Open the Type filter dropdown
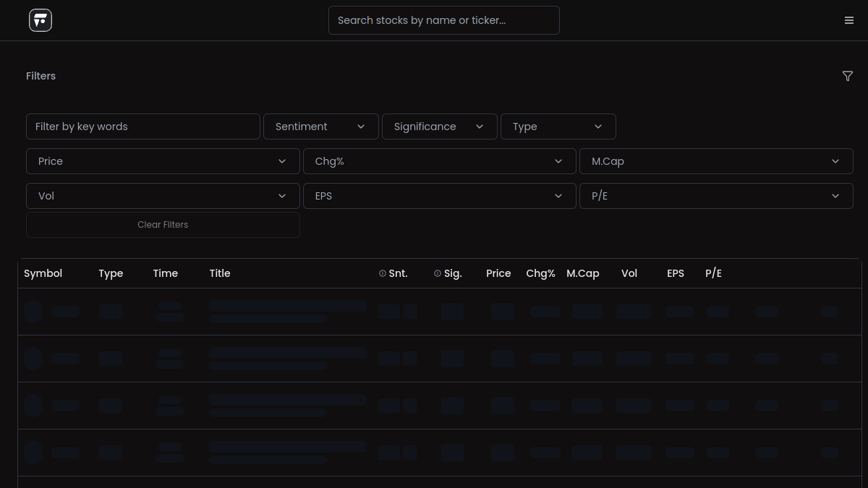The height and width of the screenshot is (488, 868). click(558, 127)
